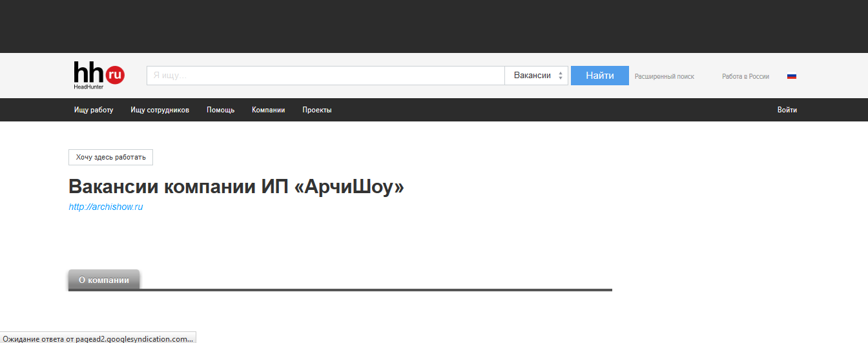Click the Russian flag region icon
Viewport: 868px width, 343px height.
click(791, 76)
